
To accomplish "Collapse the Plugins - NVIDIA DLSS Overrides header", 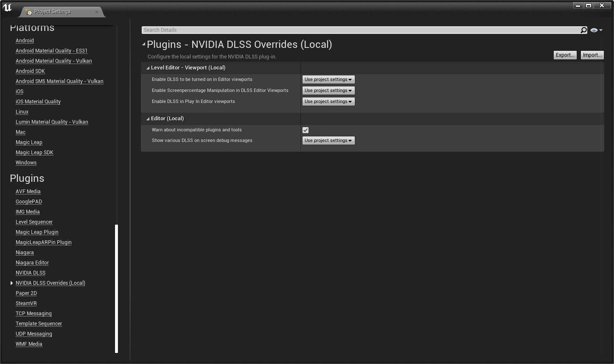I will pos(144,44).
